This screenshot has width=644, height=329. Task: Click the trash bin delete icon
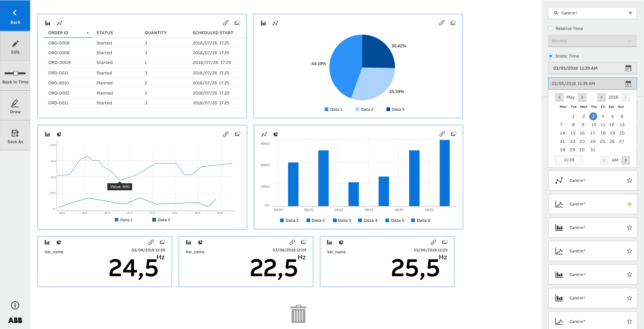point(298,314)
